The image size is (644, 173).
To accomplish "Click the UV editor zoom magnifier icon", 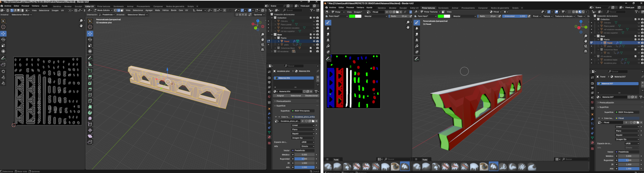I will click(81, 21).
